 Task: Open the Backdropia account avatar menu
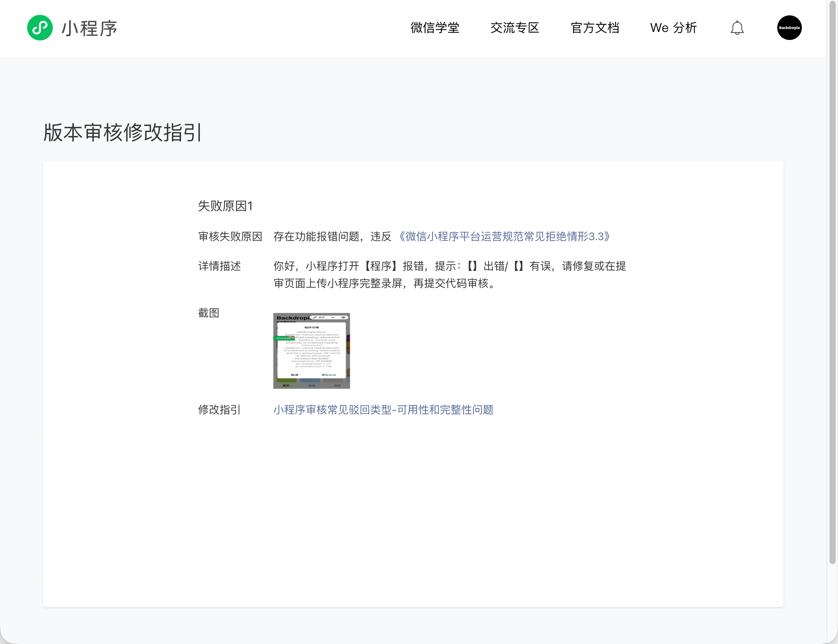tap(789, 28)
